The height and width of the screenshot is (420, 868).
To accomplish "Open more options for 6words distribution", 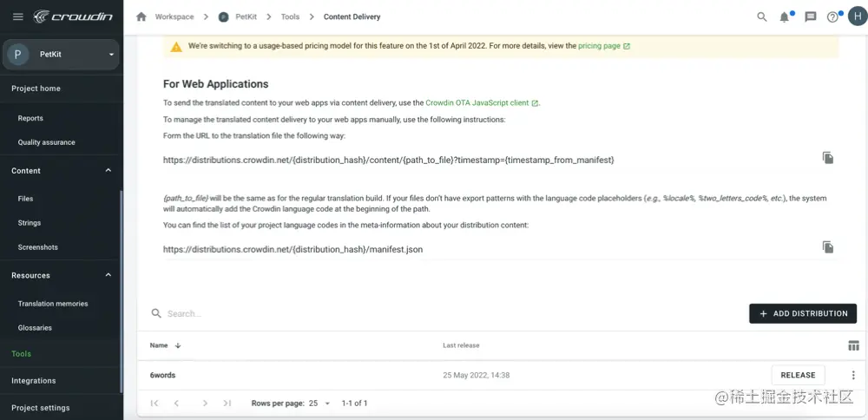I will (853, 375).
